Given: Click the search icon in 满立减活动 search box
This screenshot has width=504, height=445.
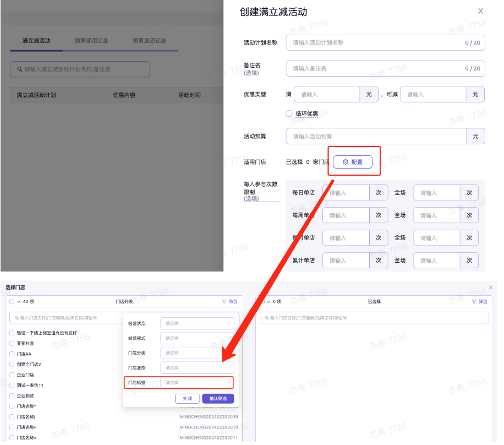Looking at the screenshot, I should coord(19,69).
